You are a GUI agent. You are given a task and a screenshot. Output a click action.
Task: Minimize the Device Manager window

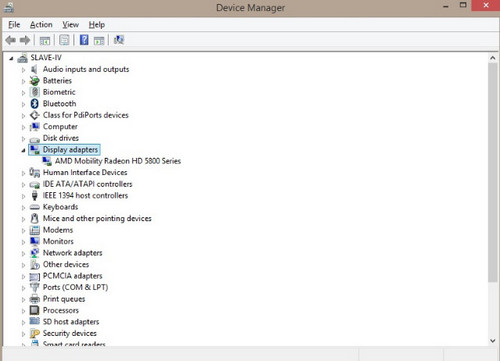[x=446, y=5]
